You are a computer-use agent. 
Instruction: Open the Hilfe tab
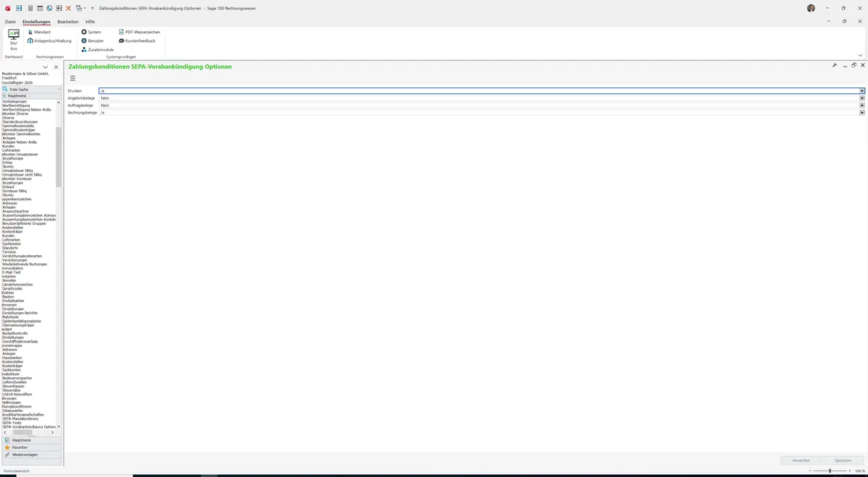tap(90, 22)
